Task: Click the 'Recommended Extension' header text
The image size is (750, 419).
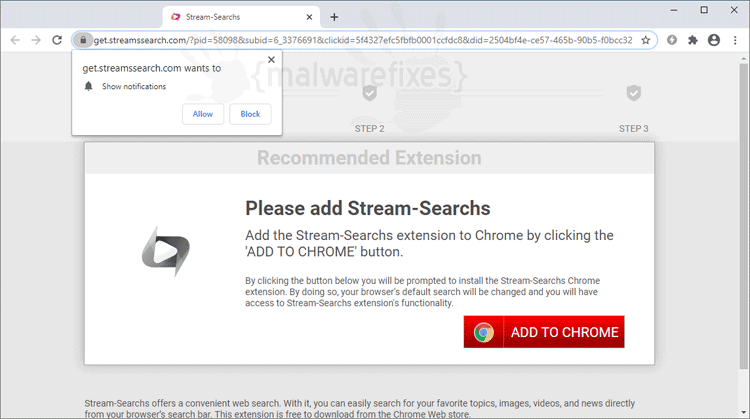Action: pos(369,158)
